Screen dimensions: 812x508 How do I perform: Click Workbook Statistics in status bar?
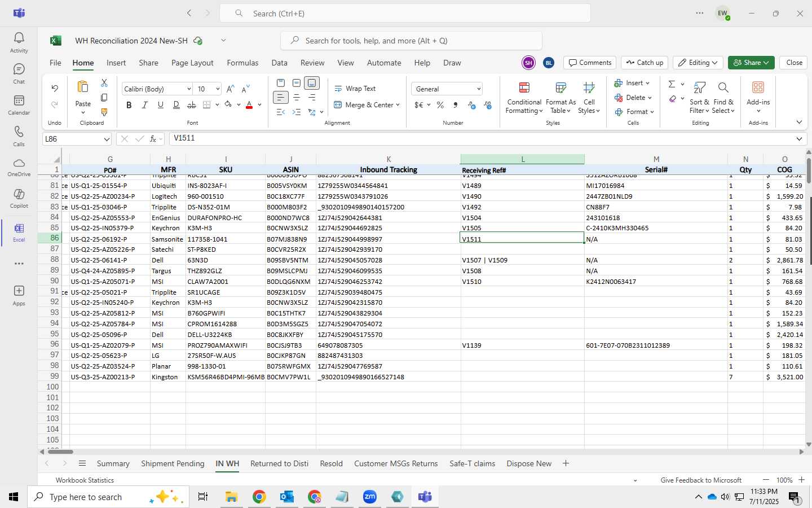(85, 480)
